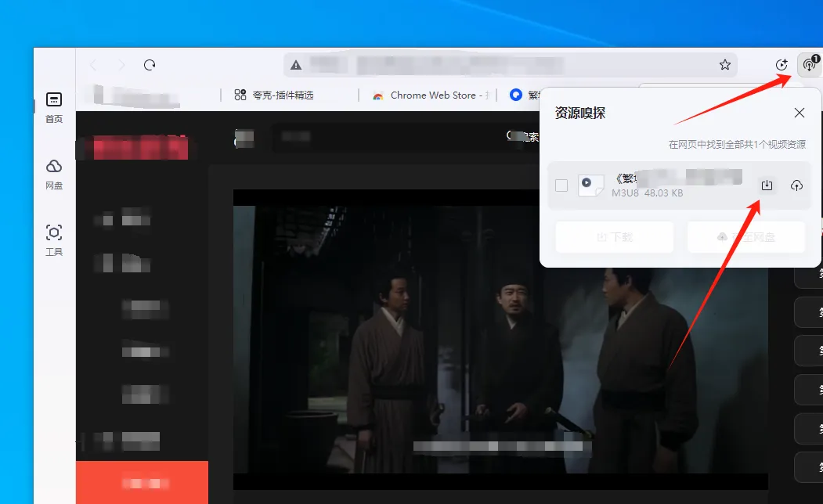This screenshot has width=823, height=504.
Task: Open the Chrome Web Store bookmark
Action: (431, 95)
